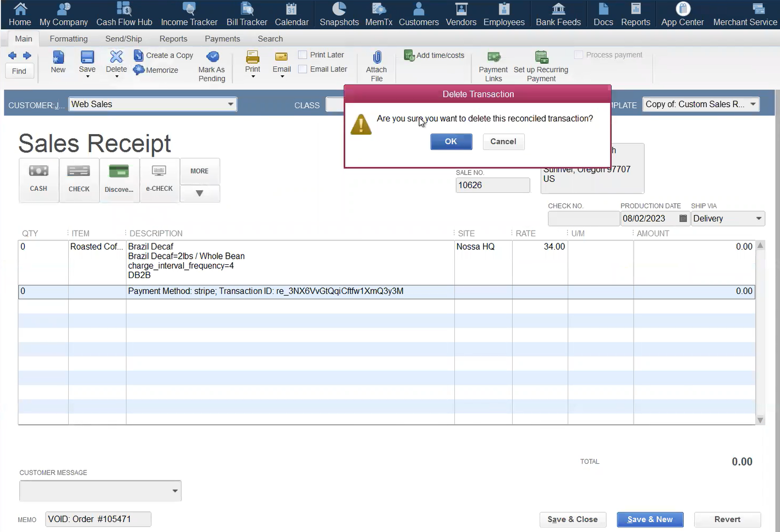Switch to the Send/Ship tab
The image size is (780, 532).
[x=124, y=38]
